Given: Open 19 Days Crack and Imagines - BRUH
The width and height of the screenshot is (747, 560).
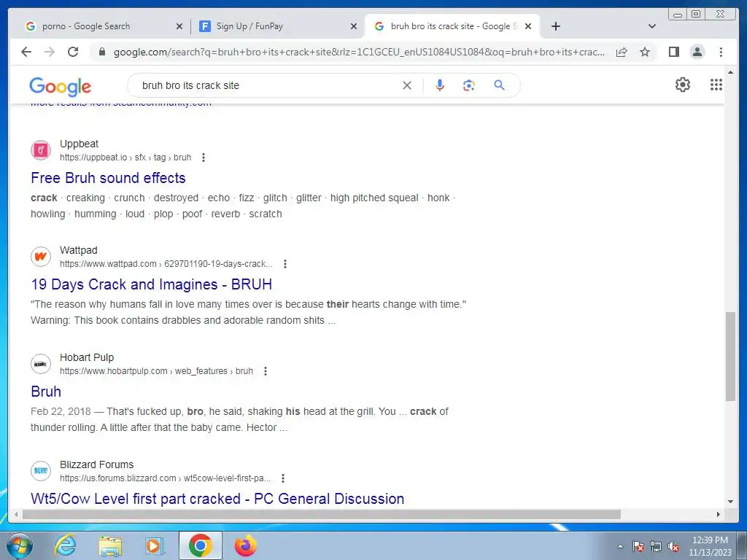Looking at the screenshot, I should click(152, 284).
